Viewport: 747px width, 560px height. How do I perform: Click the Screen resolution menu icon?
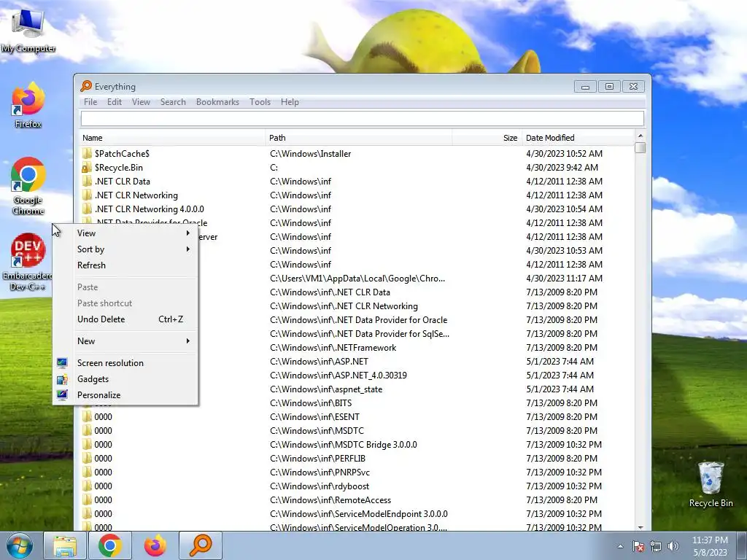click(x=62, y=363)
